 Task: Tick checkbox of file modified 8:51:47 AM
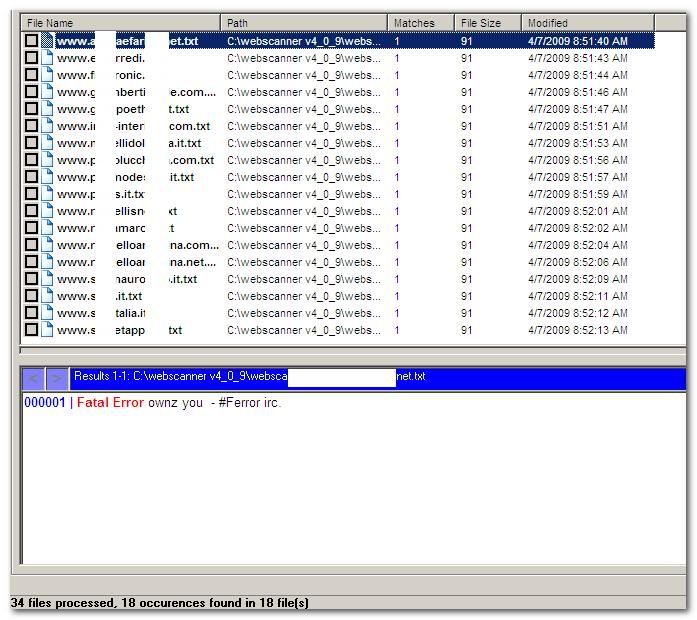[32, 109]
